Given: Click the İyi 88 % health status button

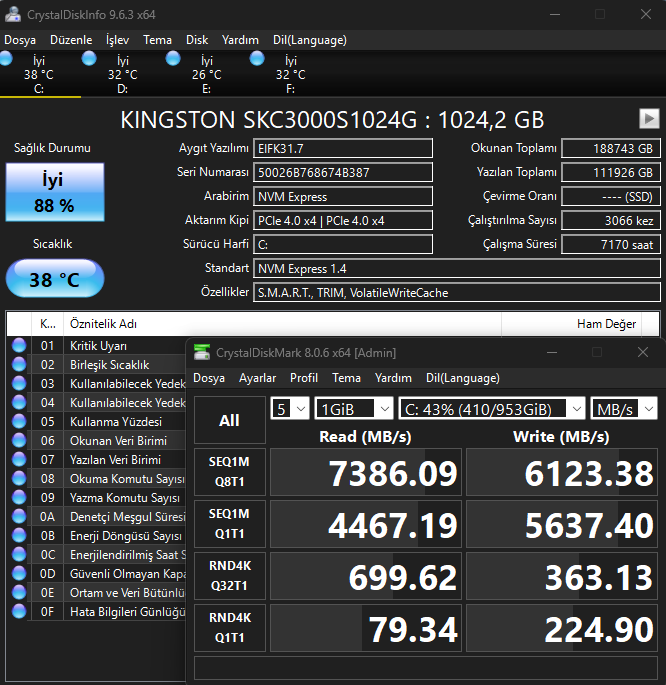Looking at the screenshot, I should pos(55,192).
